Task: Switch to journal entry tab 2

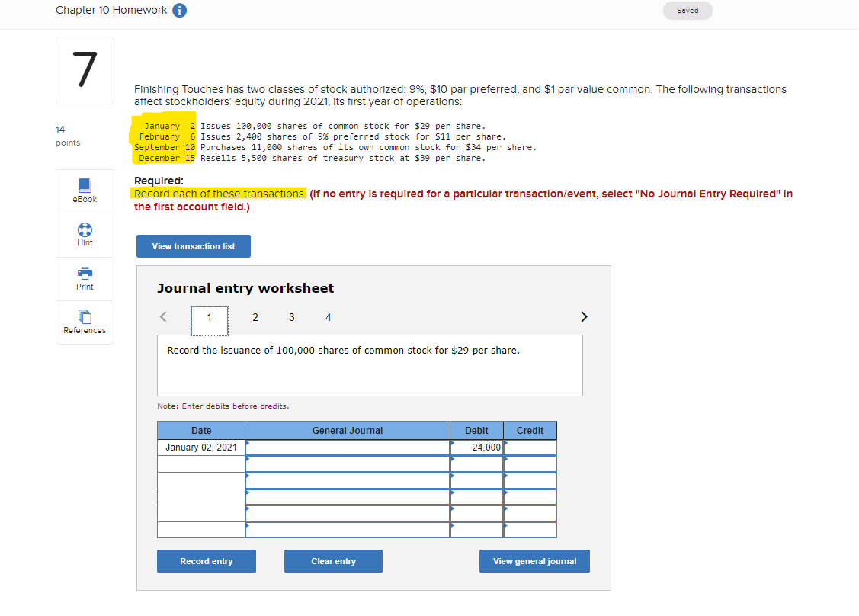Action: point(255,317)
